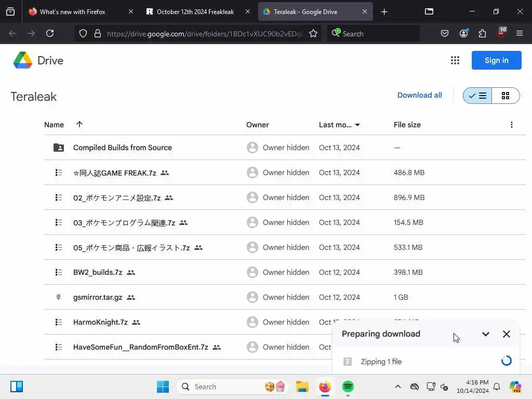
Task: Open the notifications bell in taskbar
Action: (x=497, y=387)
